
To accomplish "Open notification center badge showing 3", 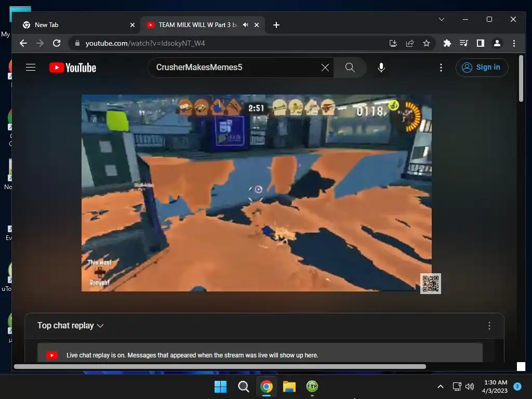I will (x=517, y=386).
